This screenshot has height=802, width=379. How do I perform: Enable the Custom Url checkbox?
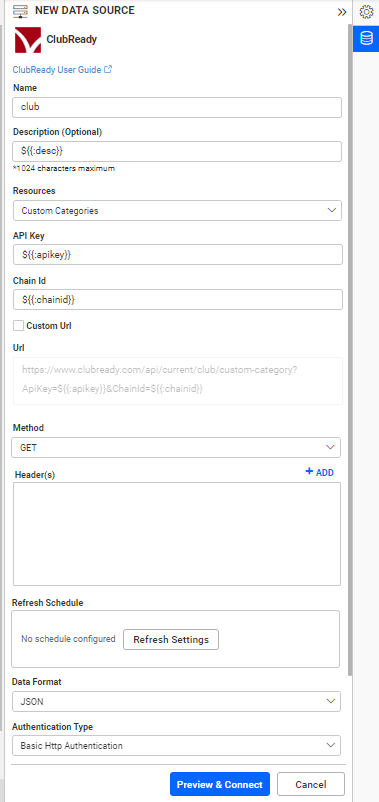(18, 325)
